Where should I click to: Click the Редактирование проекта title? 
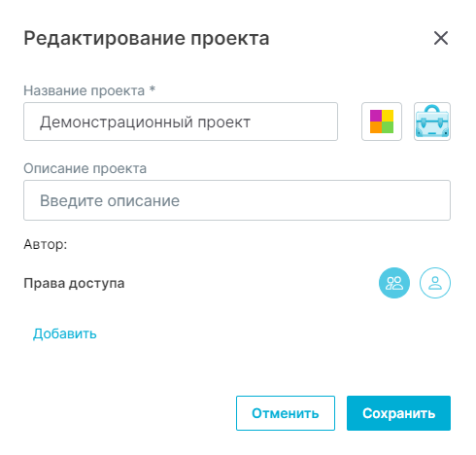pyautogui.click(x=147, y=39)
